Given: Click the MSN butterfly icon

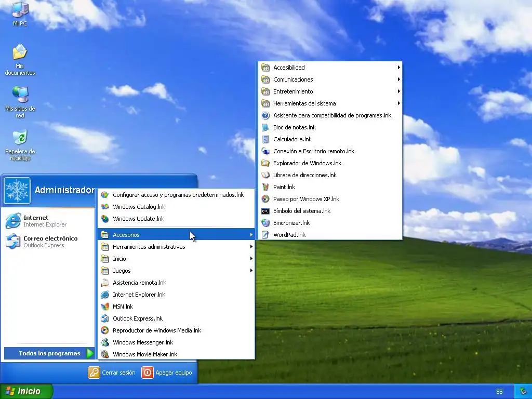Looking at the screenshot, I should click(105, 307).
